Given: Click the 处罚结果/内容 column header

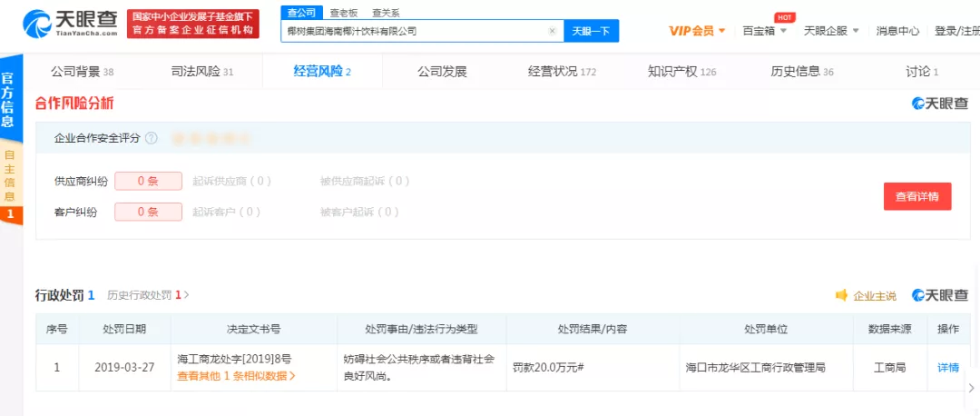Looking at the screenshot, I should tap(592, 329).
